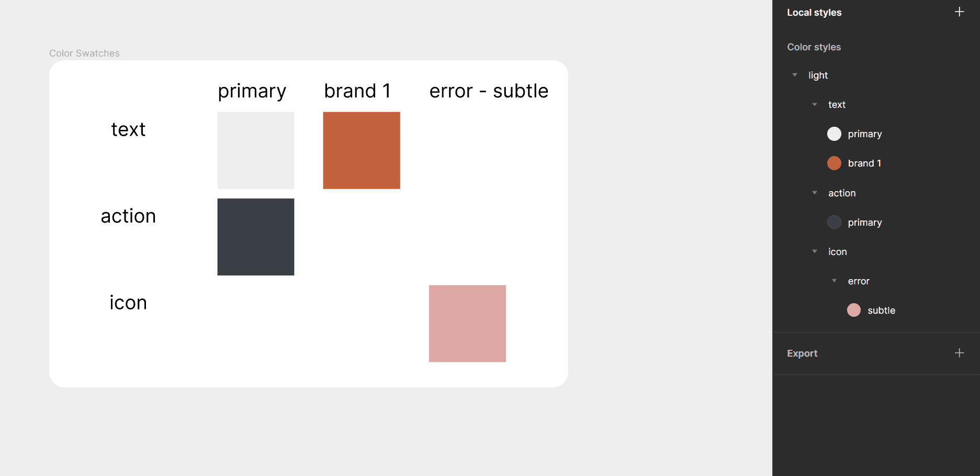This screenshot has width=980, height=476.
Task: Click the pink error subtle square on canvas
Action: (467, 324)
